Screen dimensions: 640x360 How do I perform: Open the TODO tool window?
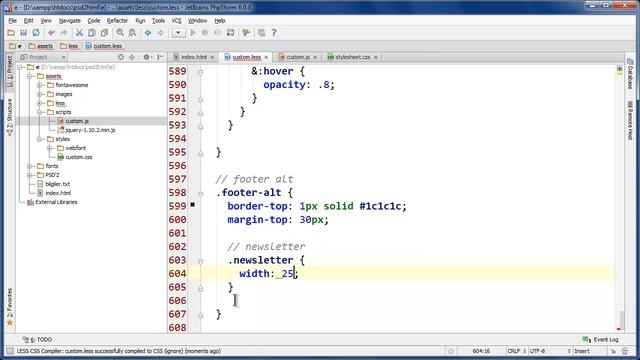tap(38, 340)
